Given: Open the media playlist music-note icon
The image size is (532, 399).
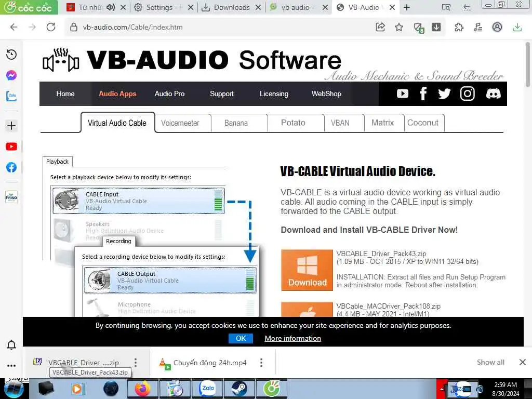Looking at the screenshot, I should pyautogui.click(x=478, y=27).
